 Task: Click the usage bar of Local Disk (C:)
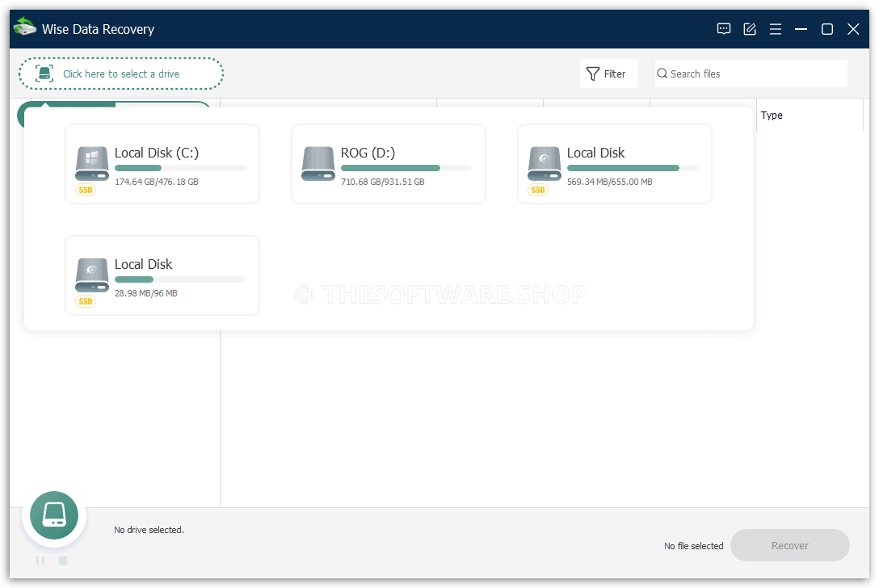(x=180, y=168)
